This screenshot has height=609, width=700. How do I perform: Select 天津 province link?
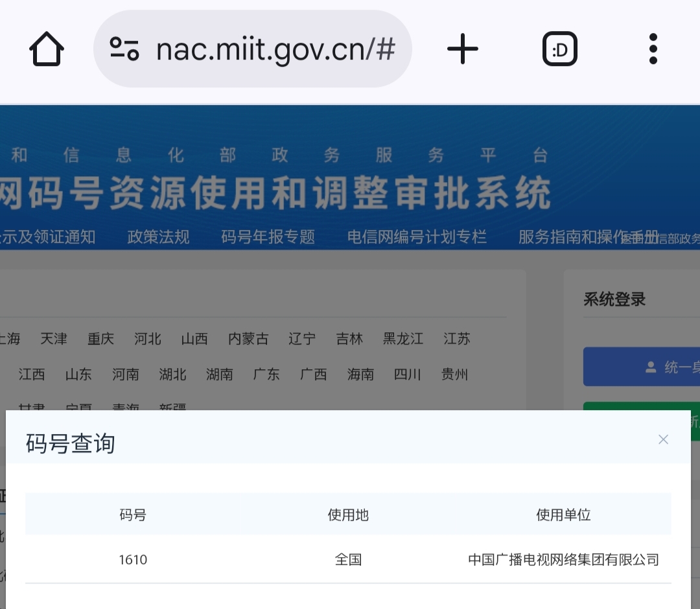tap(54, 339)
